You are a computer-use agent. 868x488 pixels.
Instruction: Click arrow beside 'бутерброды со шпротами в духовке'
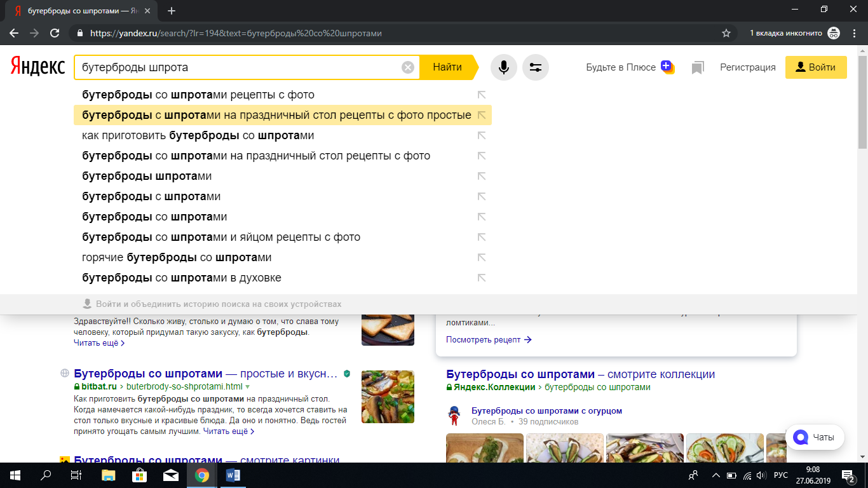point(482,278)
